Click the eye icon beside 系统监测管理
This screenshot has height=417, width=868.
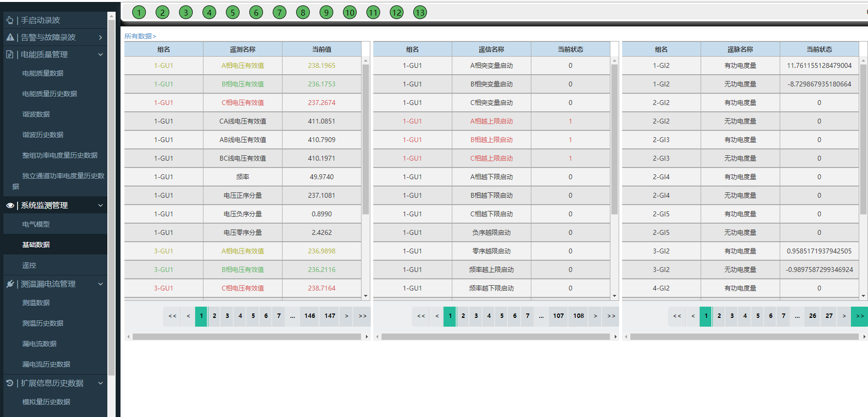pos(10,206)
